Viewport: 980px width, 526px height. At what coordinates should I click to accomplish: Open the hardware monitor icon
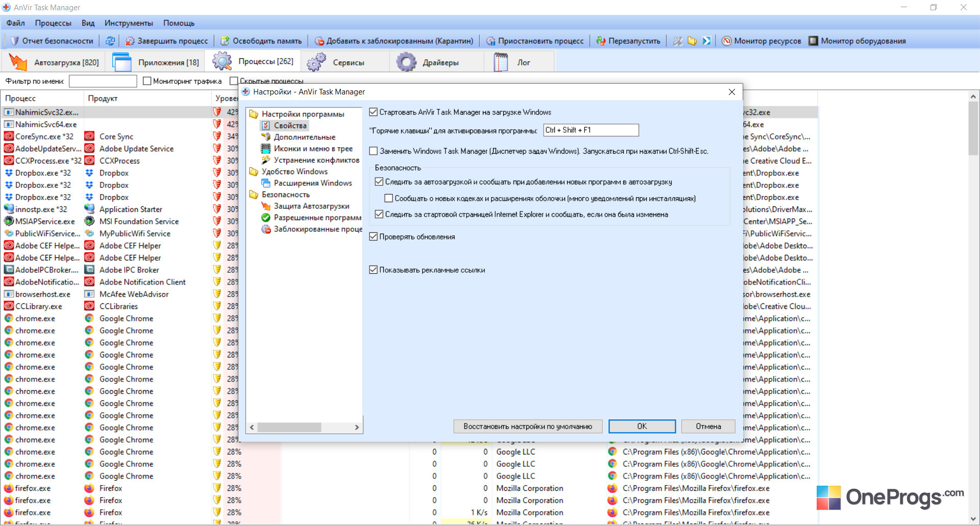[814, 41]
